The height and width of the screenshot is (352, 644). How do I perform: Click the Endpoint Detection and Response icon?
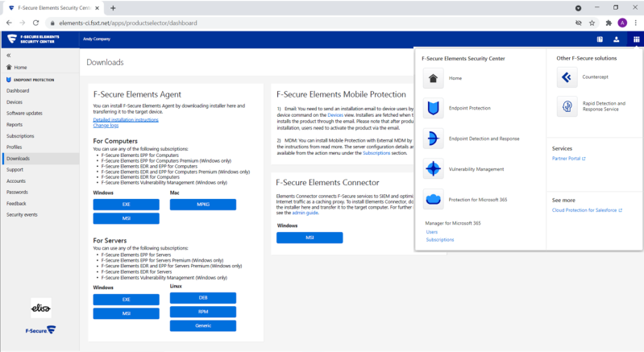434,139
